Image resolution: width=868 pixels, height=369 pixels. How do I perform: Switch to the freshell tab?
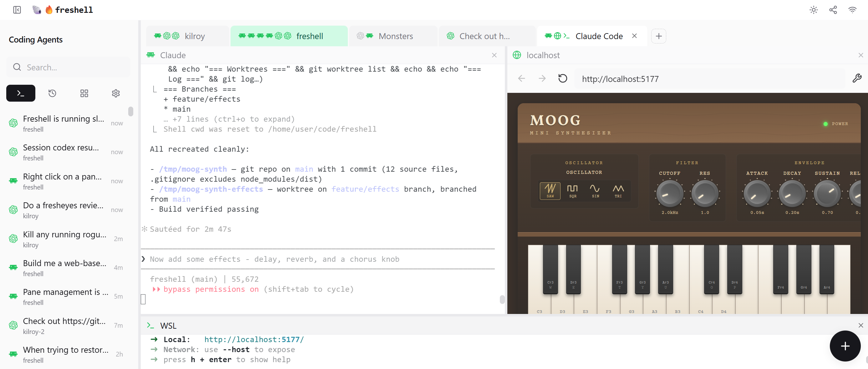pos(289,36)
